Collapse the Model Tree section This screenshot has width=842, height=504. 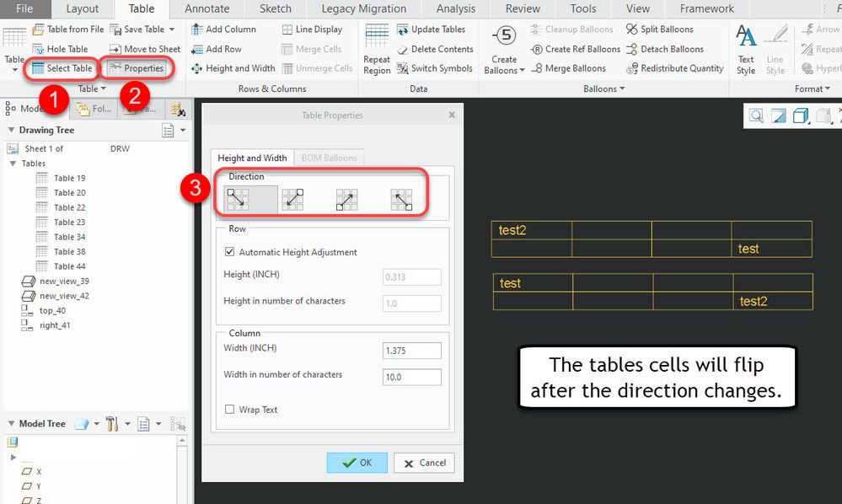[11, 423]
